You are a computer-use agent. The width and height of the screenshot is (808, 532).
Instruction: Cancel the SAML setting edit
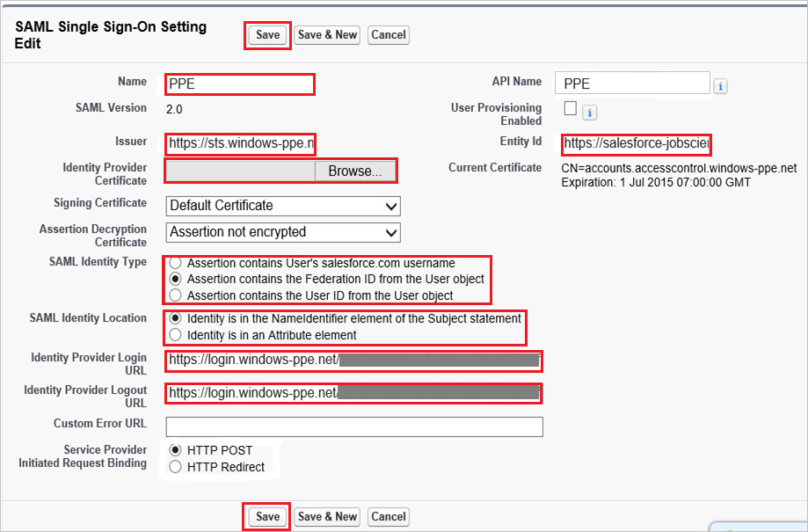click(388, 35)
